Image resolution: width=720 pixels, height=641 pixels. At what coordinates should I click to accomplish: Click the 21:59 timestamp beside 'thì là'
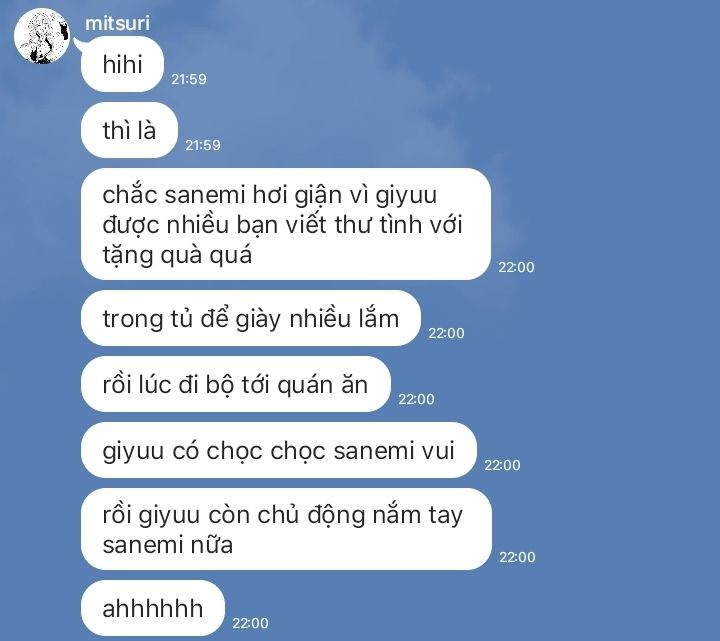(x=203, y=145)
